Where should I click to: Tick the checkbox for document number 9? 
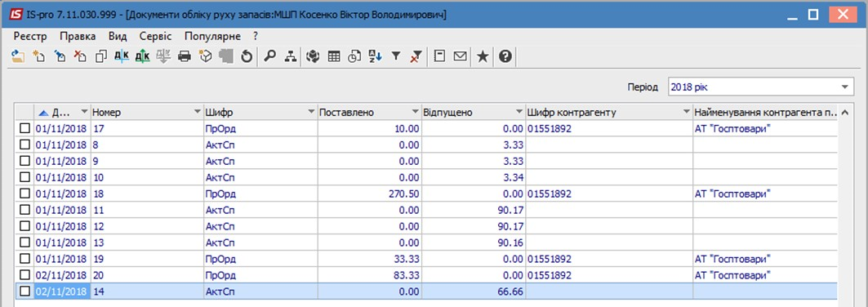[24, 161]
